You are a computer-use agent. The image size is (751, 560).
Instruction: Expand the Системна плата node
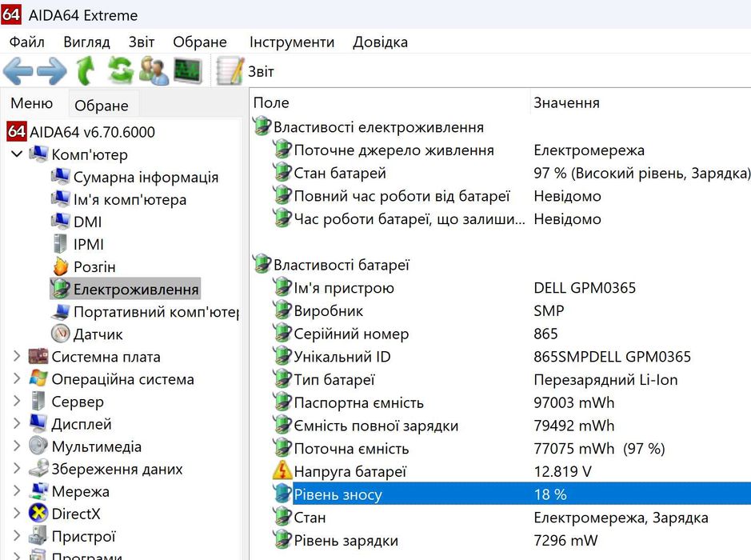(x=17, y=356)
